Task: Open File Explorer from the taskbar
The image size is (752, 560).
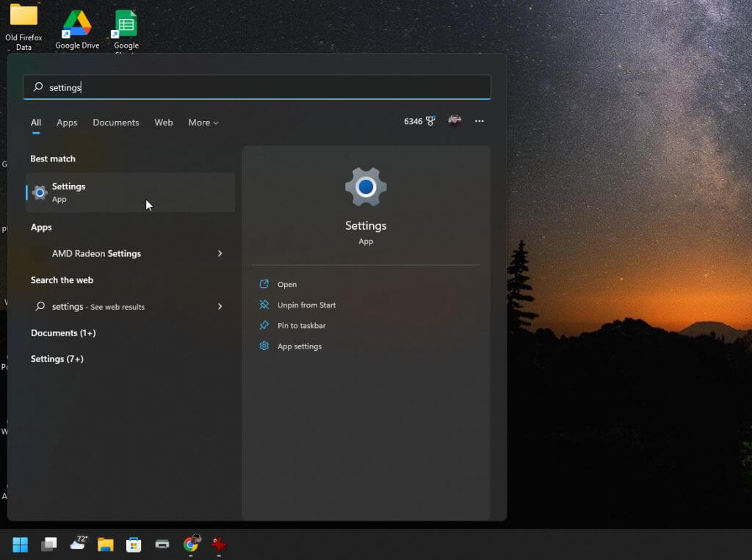Action: tap(106, 544)
